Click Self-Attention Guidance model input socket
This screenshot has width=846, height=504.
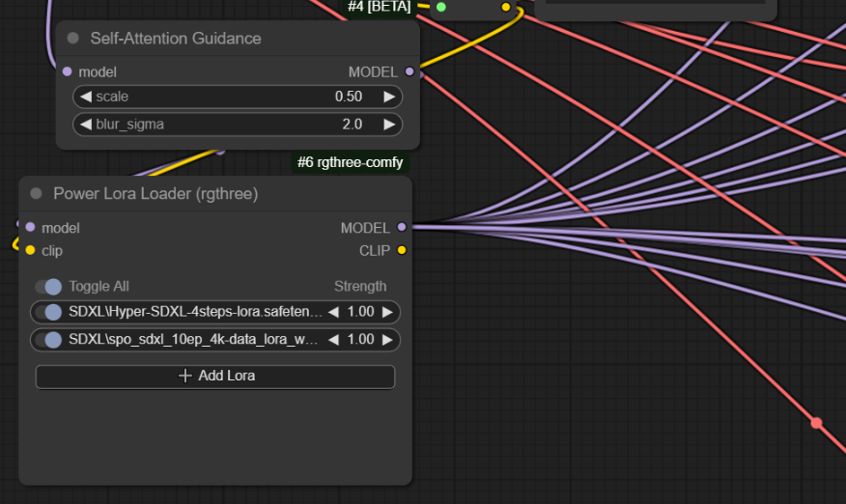pyautogui.click(x=67, y=71)
